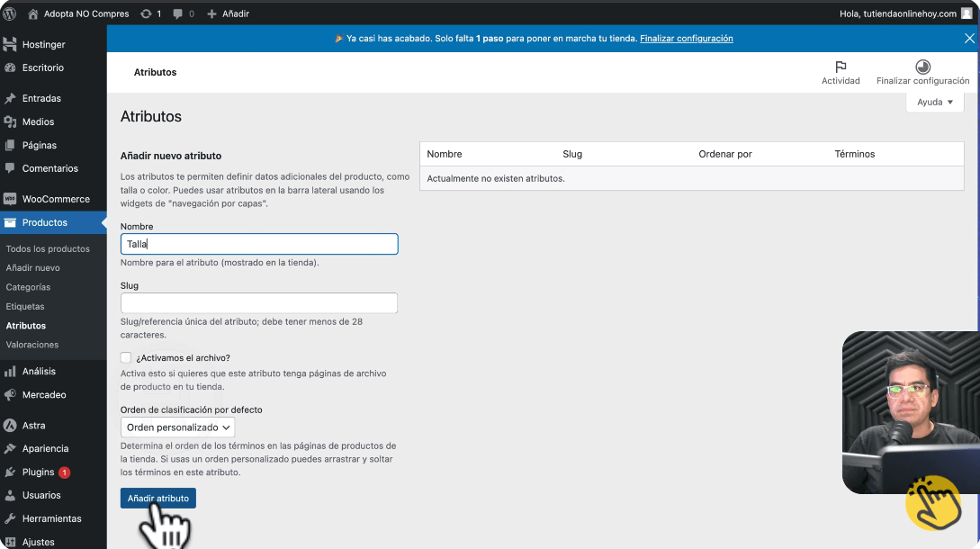Click the Medios media icon
Viewport: 980px width, 549px height.
pyautogui.click(x=10, y=121)
